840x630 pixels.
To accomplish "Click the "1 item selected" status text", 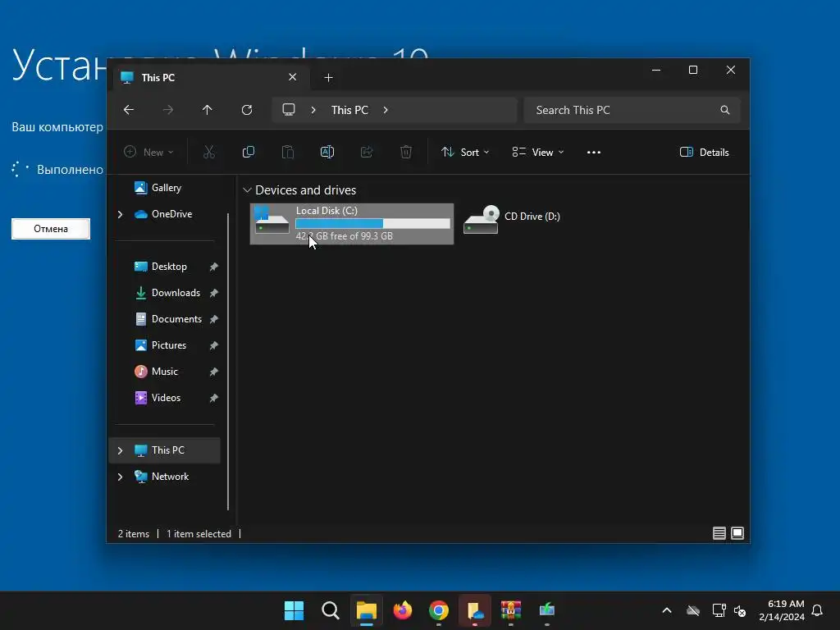I will point(199,533).
